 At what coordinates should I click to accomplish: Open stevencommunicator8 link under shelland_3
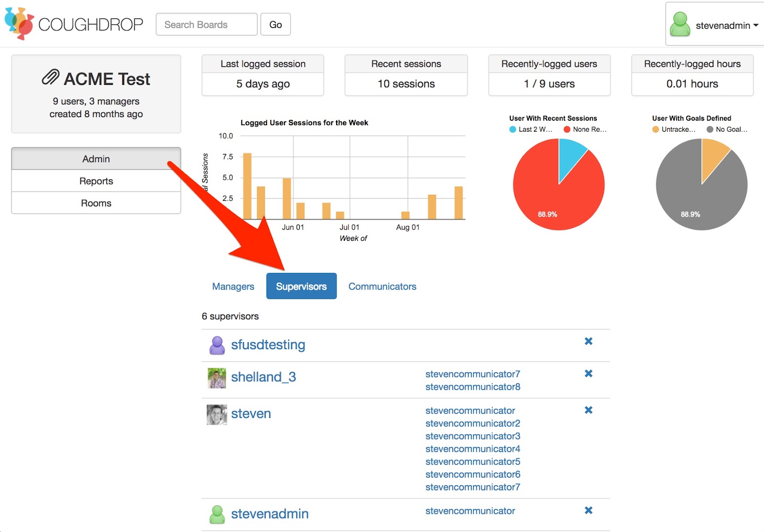[x=473, y=387]
